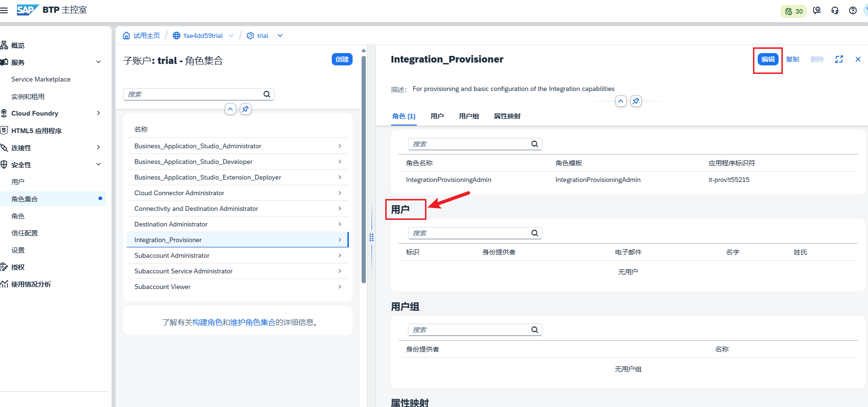Click IntegrationProvisioningAdmin role name cell
The height and width of the screenshot is (407, 868).
click(x=448, y=180)
